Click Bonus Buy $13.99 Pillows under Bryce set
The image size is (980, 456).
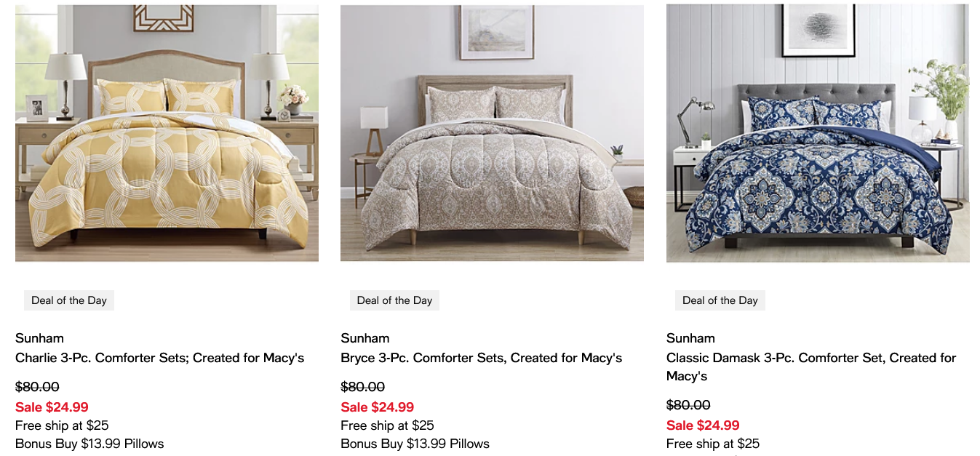pyautogui.click(x=415, y=444)
